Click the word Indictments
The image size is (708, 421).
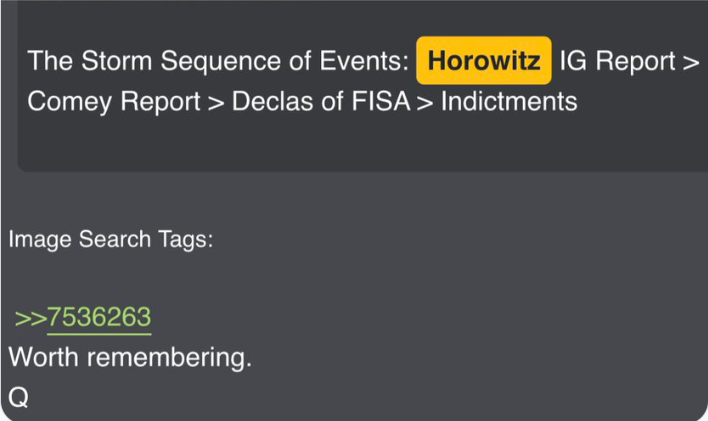[509, 101]
